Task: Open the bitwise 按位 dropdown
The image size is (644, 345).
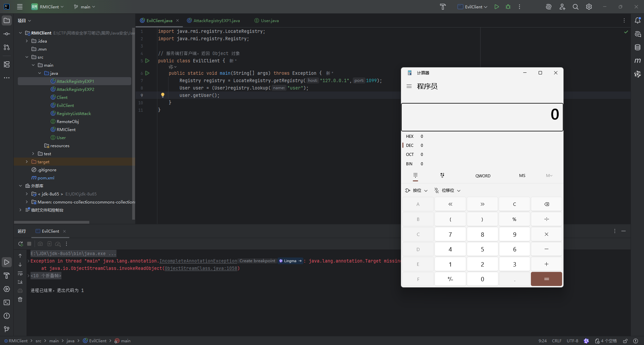Action: pyautogui.click(x=416, y=190)
